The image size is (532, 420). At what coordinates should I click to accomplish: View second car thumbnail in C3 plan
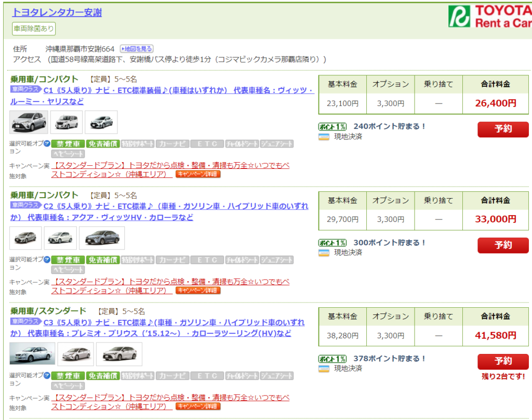76,354
